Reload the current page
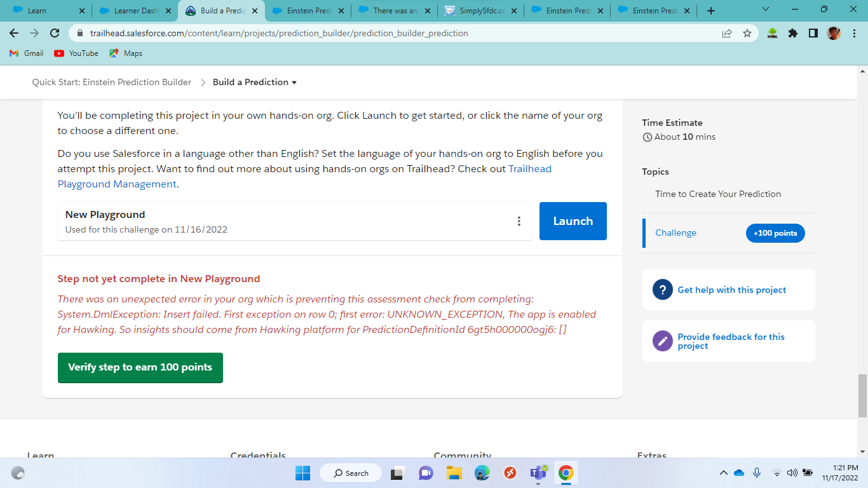The image size is (868, 488). point(55,33)
